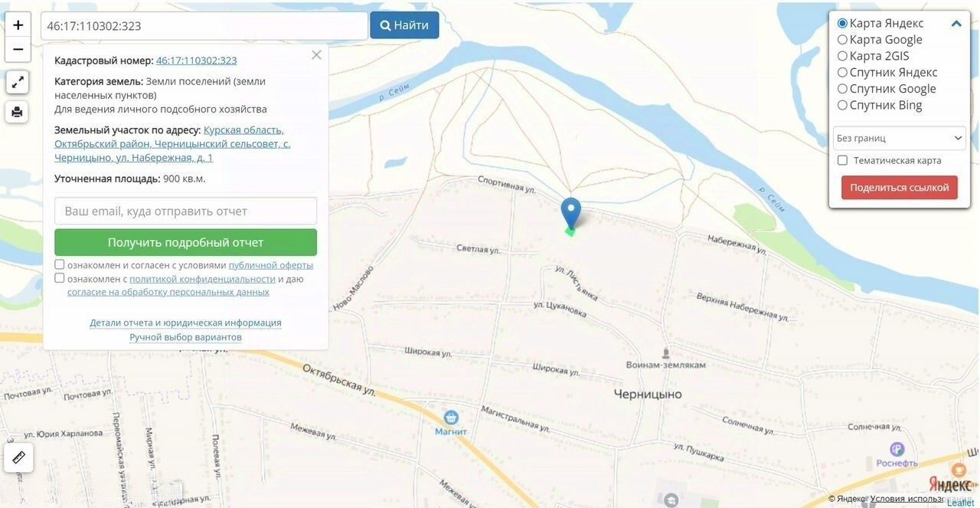Click the Магнит store icon on map
This screenshot has width=980, height=508.
[x=451, y=417]
